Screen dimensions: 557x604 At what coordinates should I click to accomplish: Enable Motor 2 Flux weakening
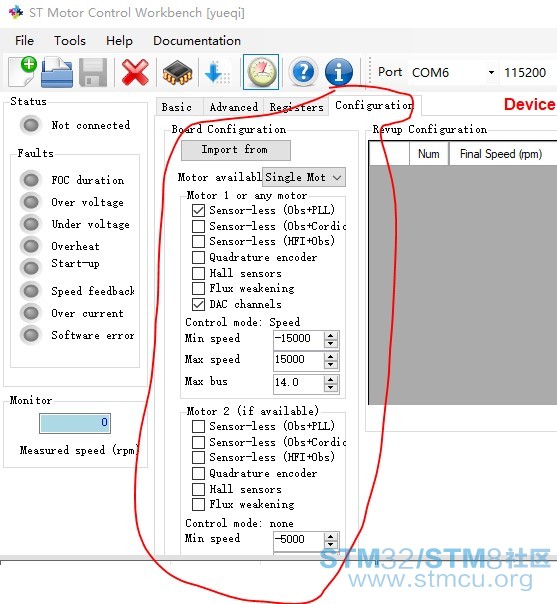[x=198, y=505]
